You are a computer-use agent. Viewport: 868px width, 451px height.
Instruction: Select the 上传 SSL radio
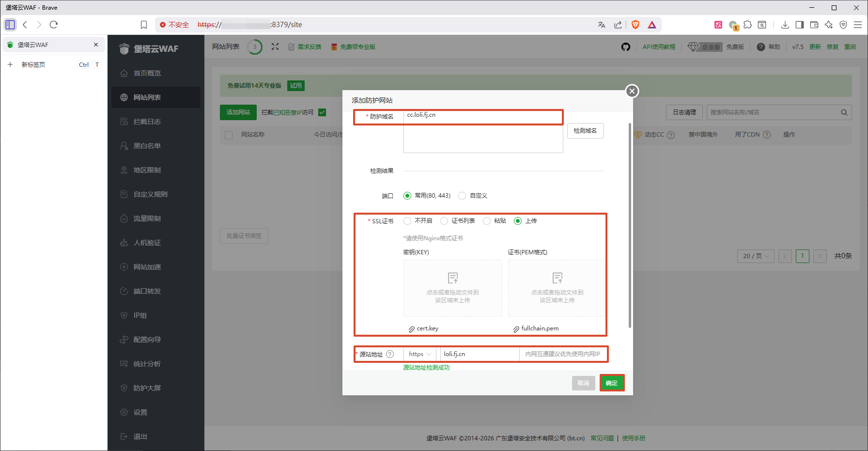coord(518,221)
